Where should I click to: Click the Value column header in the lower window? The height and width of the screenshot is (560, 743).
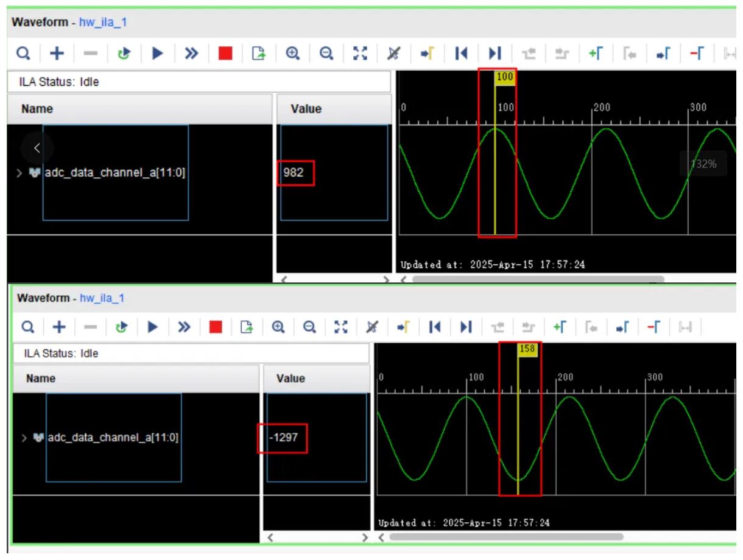(x=316, y=379)
